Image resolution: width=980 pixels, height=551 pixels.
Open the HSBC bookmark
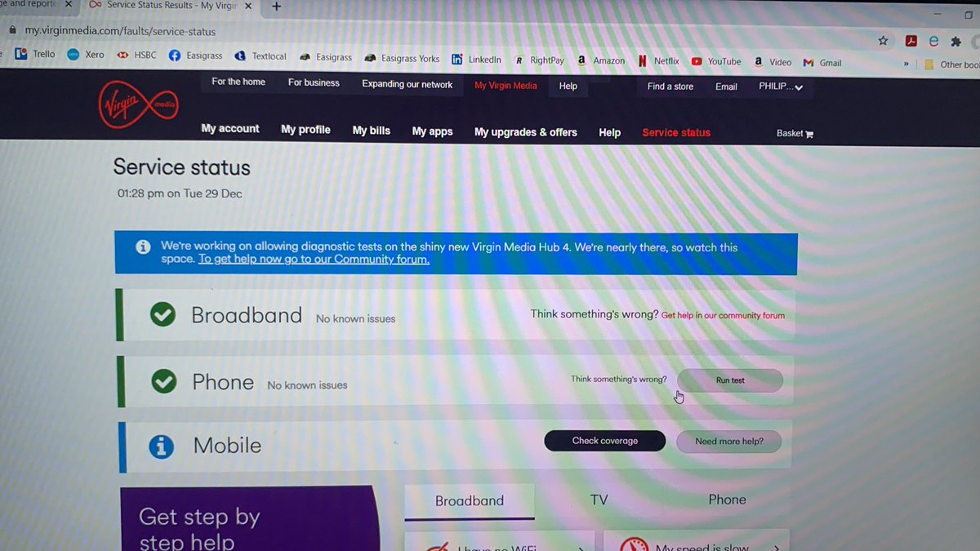coord(136,56)
